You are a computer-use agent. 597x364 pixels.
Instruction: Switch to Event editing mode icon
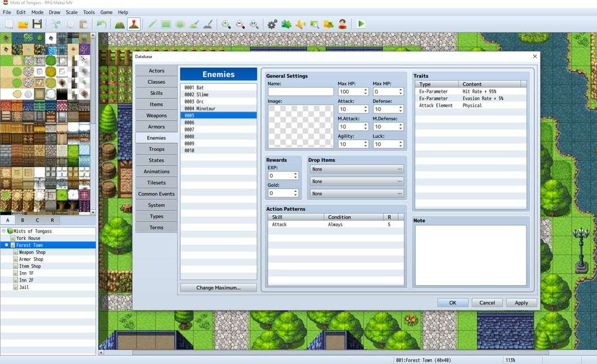click(x=133, y=24)
